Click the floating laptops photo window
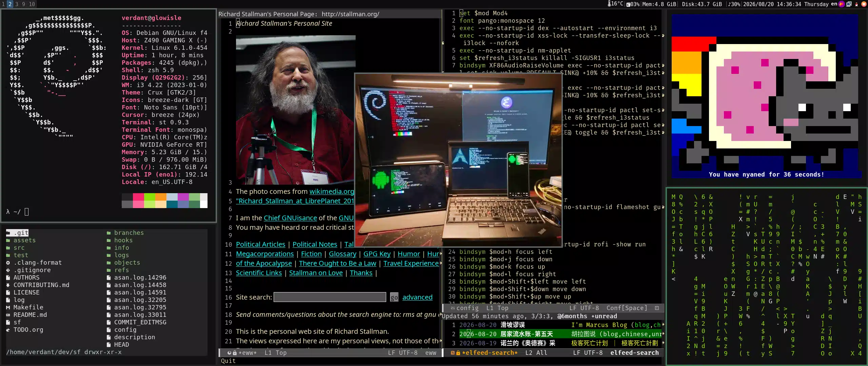Viewport: 868px width, 366px height. click(458, 160)
